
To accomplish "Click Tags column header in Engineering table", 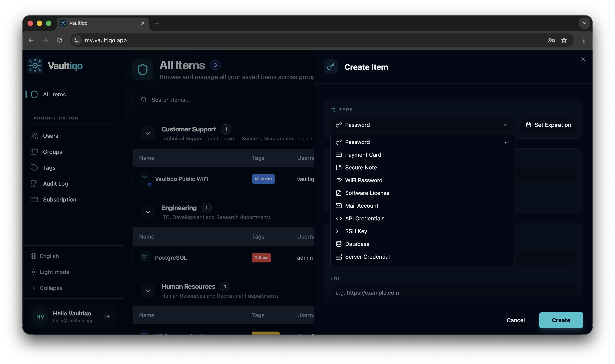I will (x=258, y=237).
